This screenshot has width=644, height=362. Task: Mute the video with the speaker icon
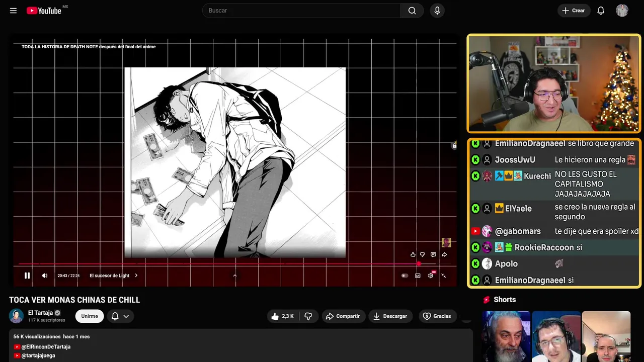[x=45, y=276]
